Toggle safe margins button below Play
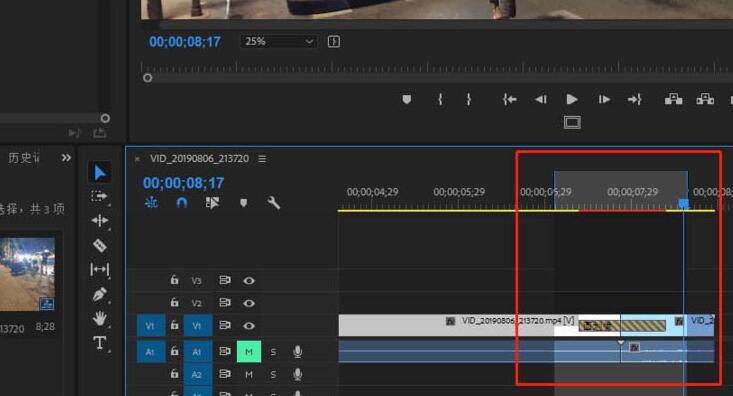The width and height of the screenshot is (733, 396). (x=572, y=122)
